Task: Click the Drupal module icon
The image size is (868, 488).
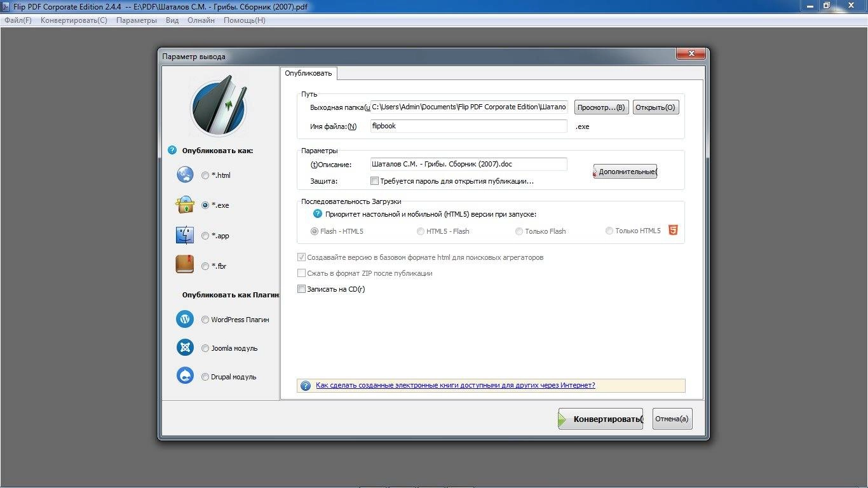Action: (185, 376)
